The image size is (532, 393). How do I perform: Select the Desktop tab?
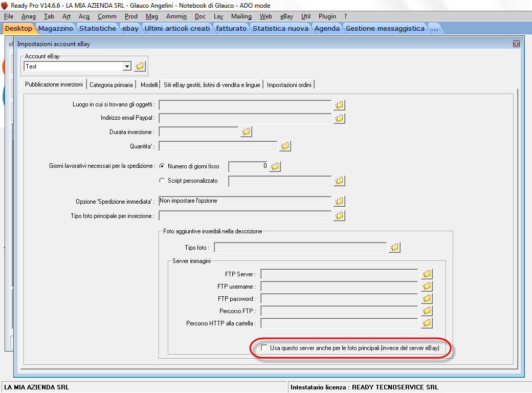[18, 29]
